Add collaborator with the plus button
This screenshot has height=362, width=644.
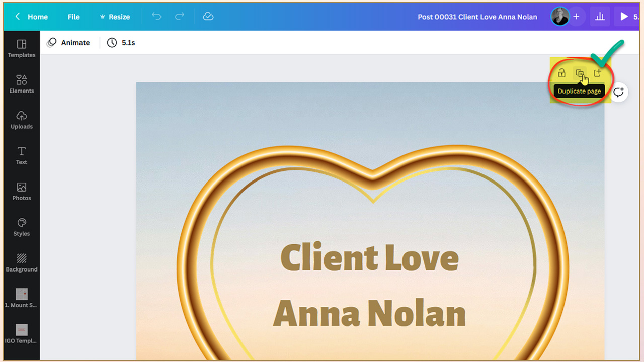[x=576, y=17]
